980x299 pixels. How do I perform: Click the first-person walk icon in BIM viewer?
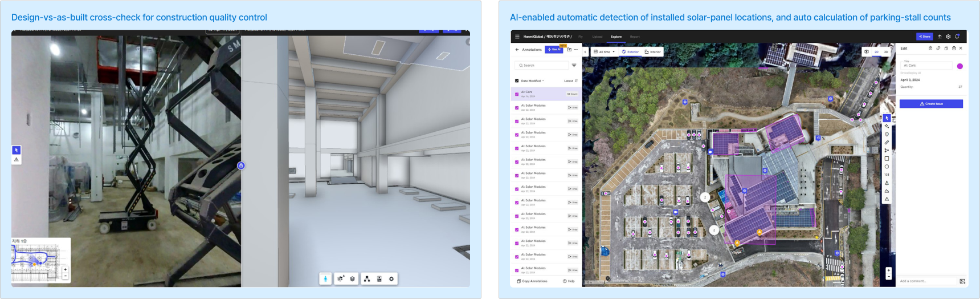[325, 279]
